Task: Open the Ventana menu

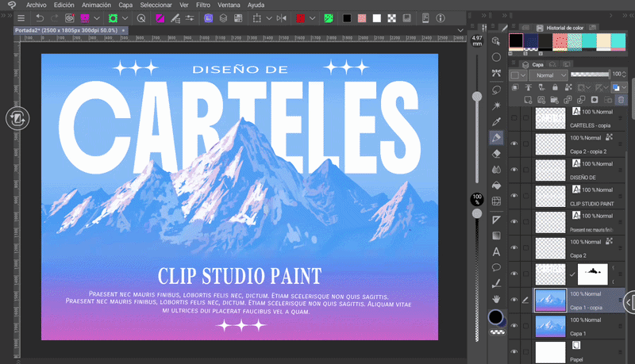Action: click(229, 5)
